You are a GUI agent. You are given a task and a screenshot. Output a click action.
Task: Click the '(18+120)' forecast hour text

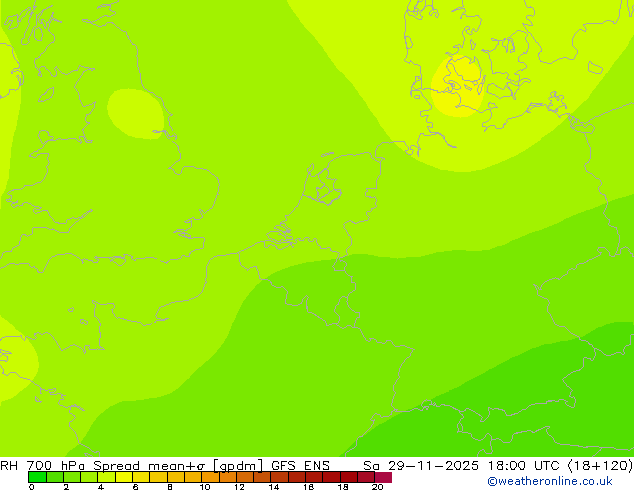click(x=600, y=465)
